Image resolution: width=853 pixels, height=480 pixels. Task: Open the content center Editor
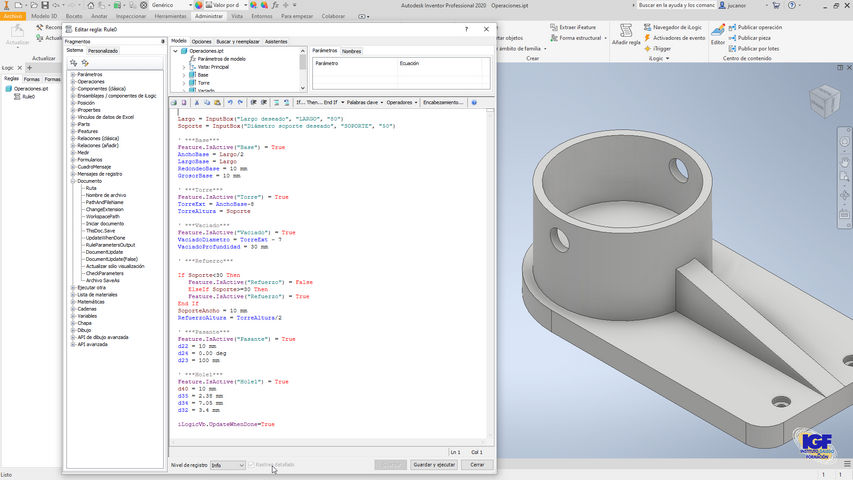click(x=717, y=31)
